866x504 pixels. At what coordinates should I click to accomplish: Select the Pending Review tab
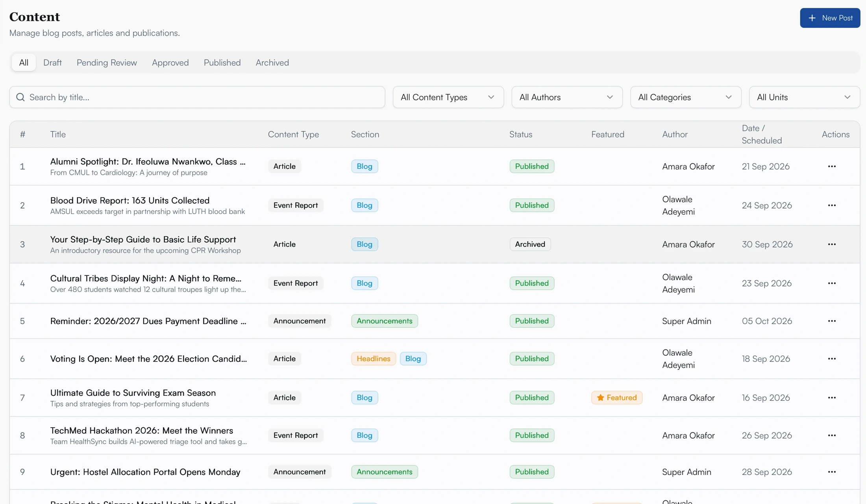[x=107, y=63]
